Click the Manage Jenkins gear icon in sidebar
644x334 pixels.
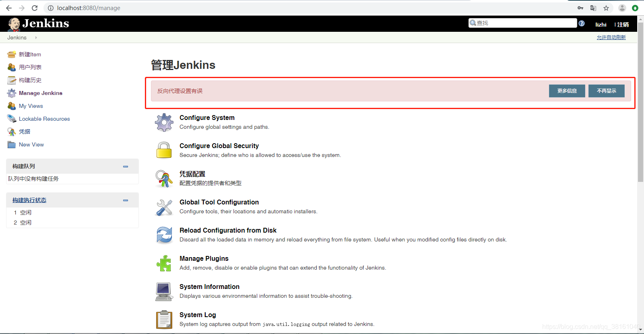(12, 93)
